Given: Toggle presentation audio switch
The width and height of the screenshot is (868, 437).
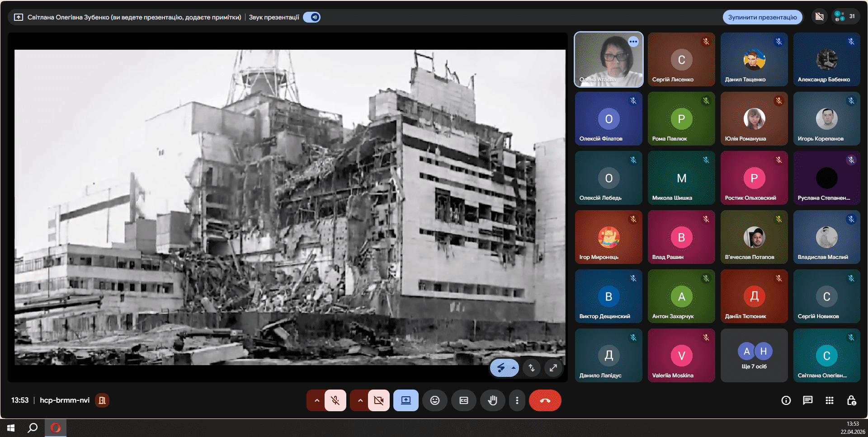Looking at the screenshot, I should coord(312,17).
